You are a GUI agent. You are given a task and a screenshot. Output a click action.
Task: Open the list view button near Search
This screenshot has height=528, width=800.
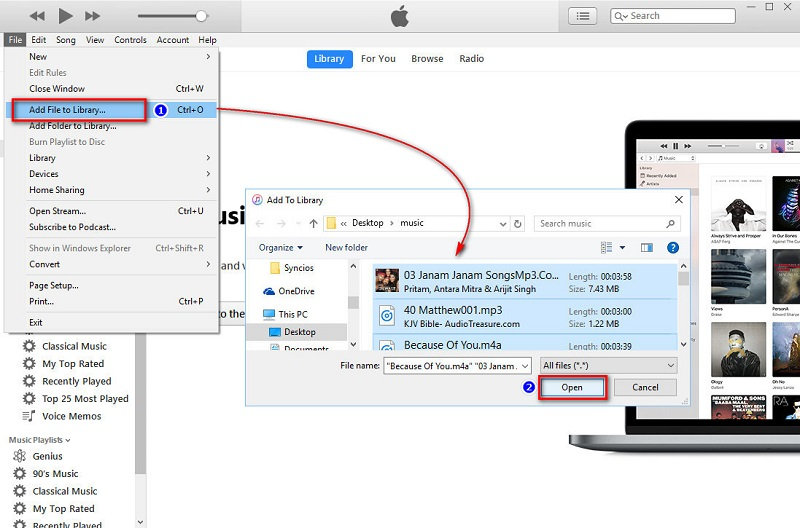click(583, 16)
